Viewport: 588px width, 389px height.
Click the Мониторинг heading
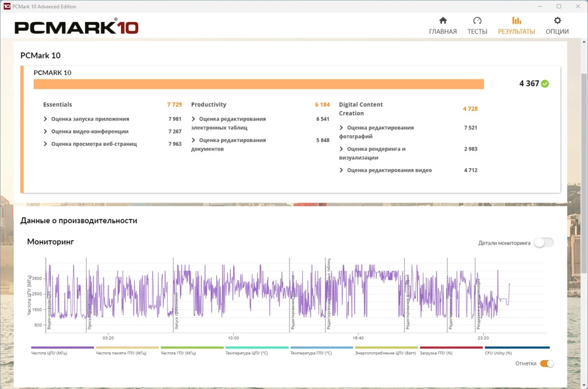point(50,242)
